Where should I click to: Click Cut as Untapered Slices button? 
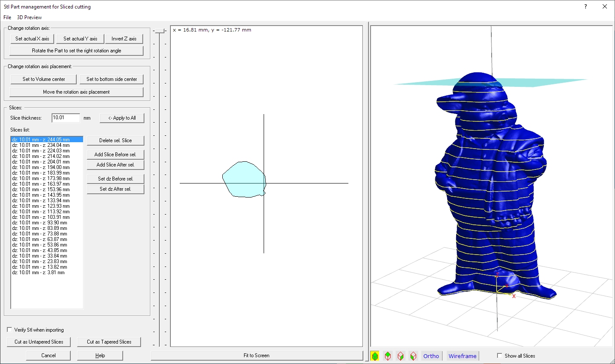(x=39, y=342)
